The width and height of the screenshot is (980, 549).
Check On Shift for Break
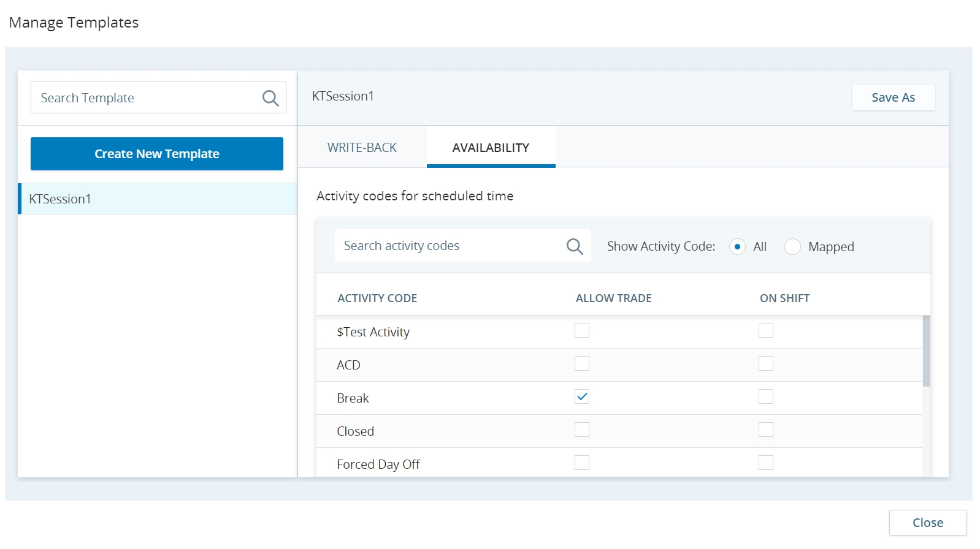pyautogui.click(x=766, y=397)
